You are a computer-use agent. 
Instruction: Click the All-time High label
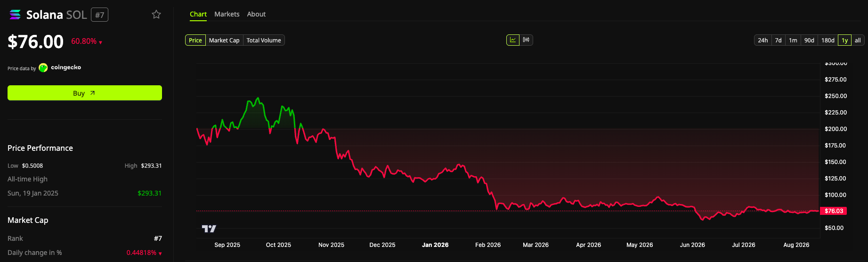pos(27,179)
